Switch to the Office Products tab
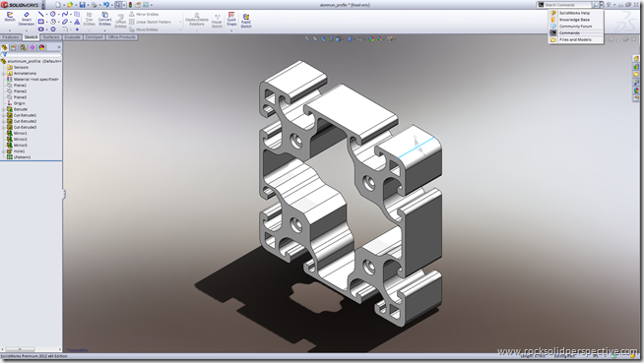The height and width of the screenshot is (363, 644). point(121,37)
